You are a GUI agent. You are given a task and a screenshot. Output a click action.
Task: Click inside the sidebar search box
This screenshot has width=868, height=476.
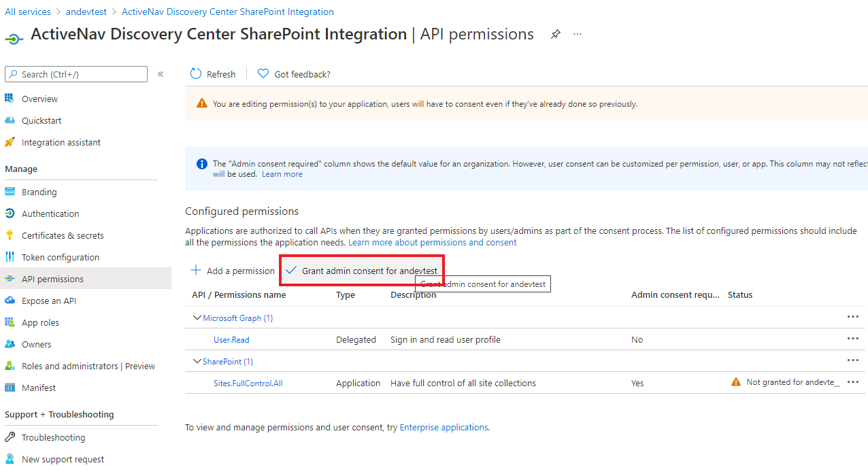[75, 73]
